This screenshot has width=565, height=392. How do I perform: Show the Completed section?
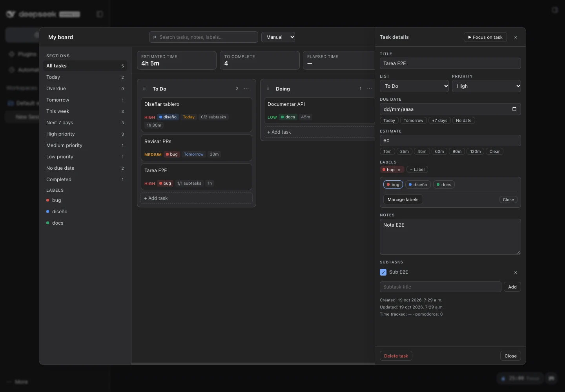coord(85,180)
